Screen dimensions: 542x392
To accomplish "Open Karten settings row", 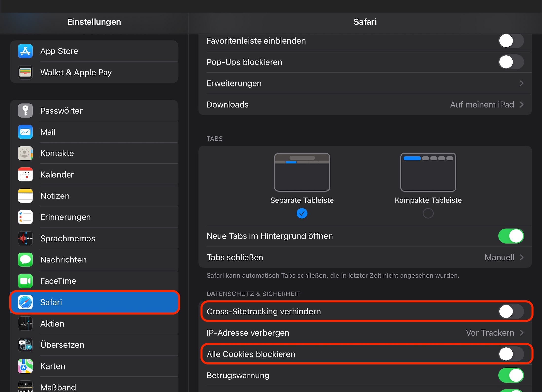I will pos(94,366).
